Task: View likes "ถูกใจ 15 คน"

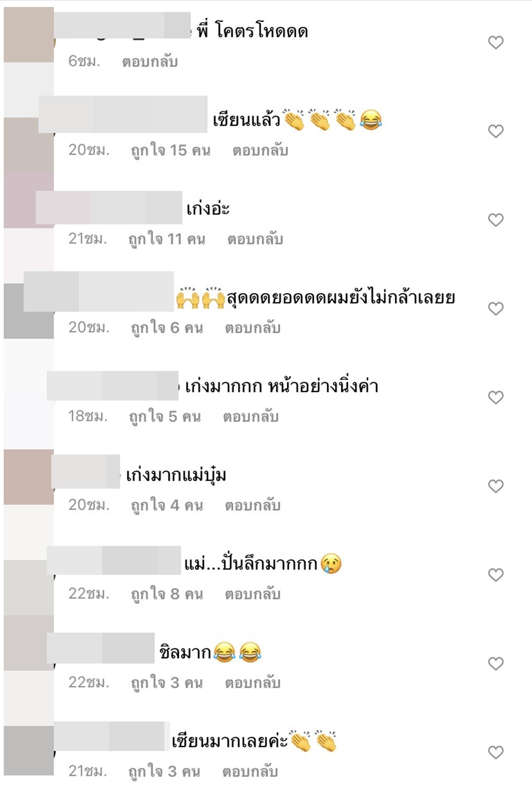Action: [171, 151]
